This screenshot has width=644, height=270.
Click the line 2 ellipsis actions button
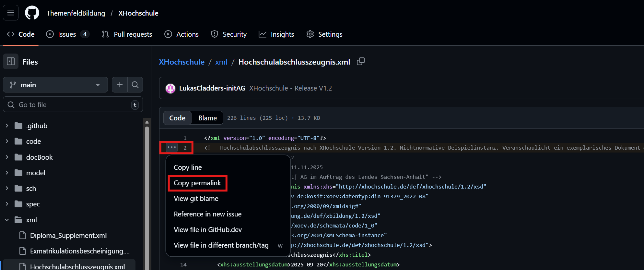(172, 147)
